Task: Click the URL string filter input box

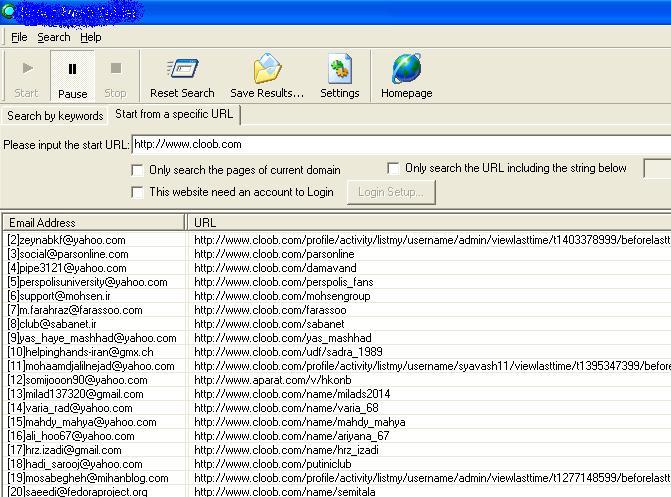Action: pyautogui.click(x=657, y=168)
